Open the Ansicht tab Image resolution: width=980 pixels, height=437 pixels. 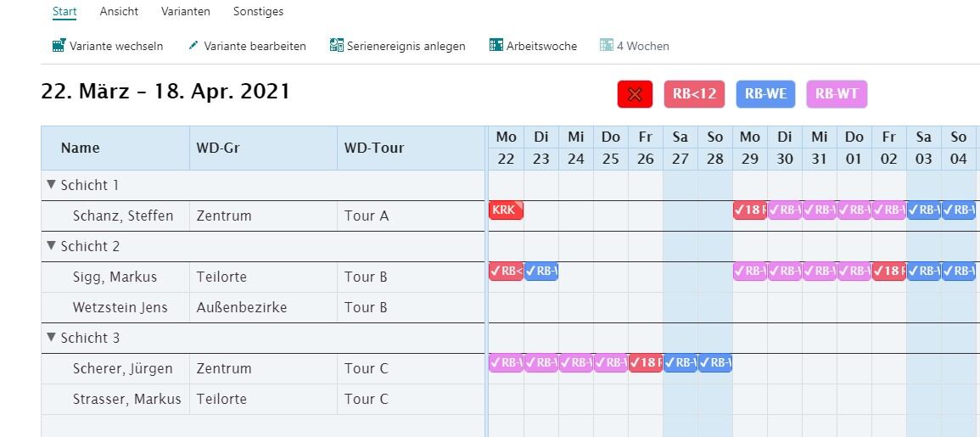click(119, 12)
